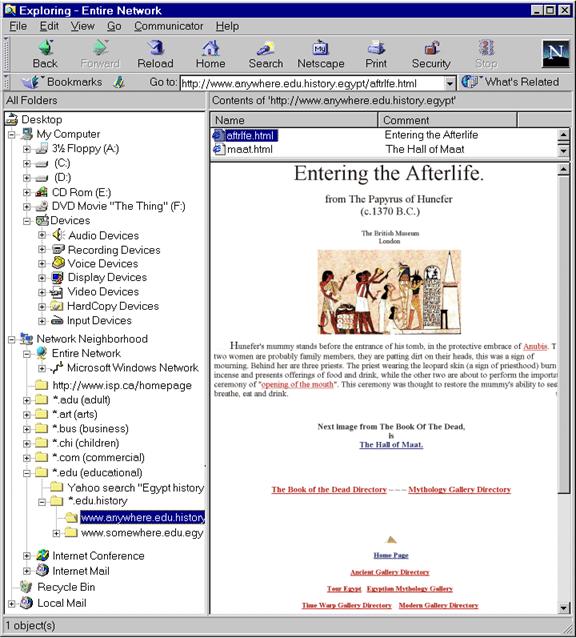Go back with the Back toolbar icon
Screen dimensions: 576x638
46,48
